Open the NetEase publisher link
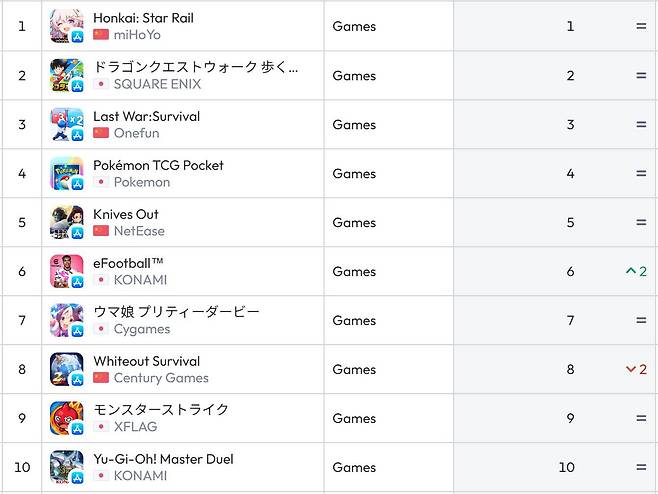 pyautogui.click(x=139, y=231)
